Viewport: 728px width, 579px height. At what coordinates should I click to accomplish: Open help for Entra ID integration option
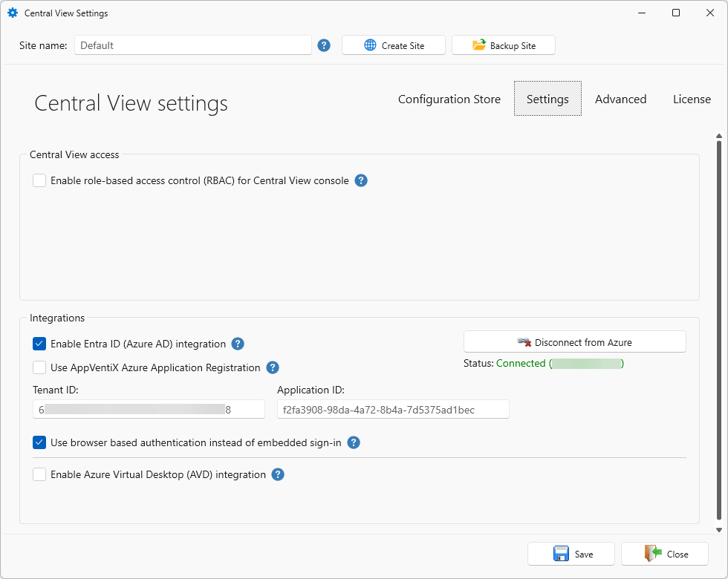[x=238, y=344]
